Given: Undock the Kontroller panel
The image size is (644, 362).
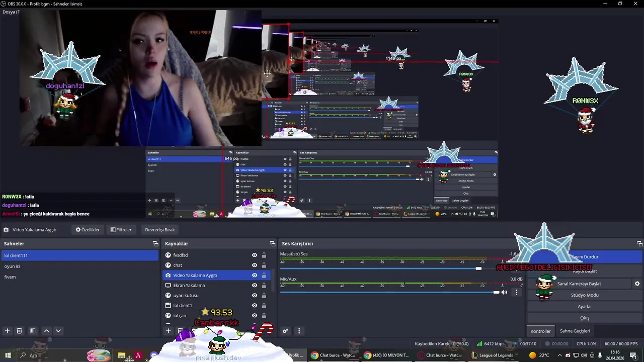Looking at the screenshot, I should 640,243.
